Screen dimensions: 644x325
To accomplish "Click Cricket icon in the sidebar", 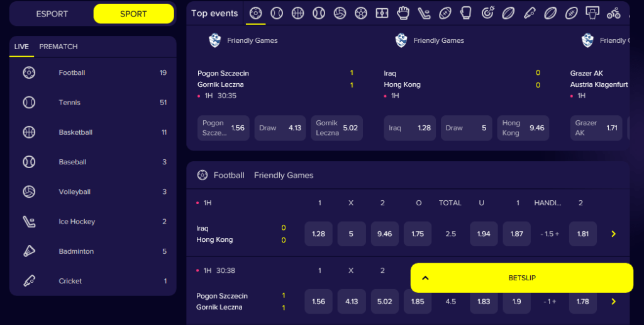I will 29,281.
